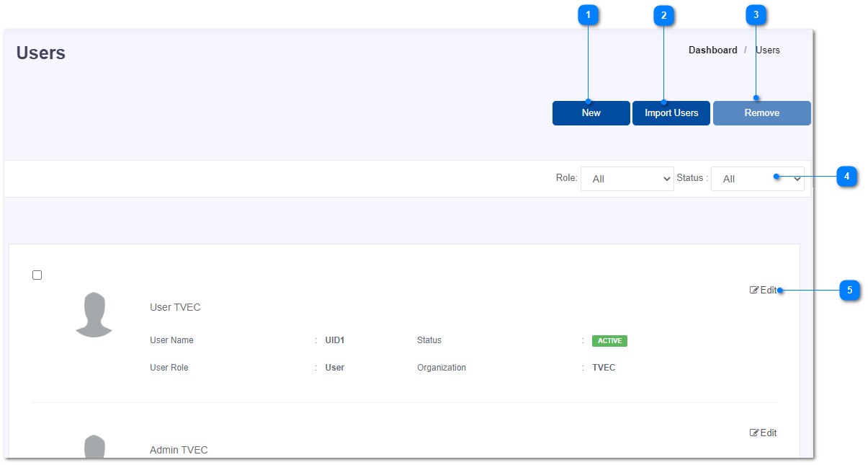Viewport: 868px width, 465px height.
Task: Click callout marker number 4
Action: pos(846,176)
